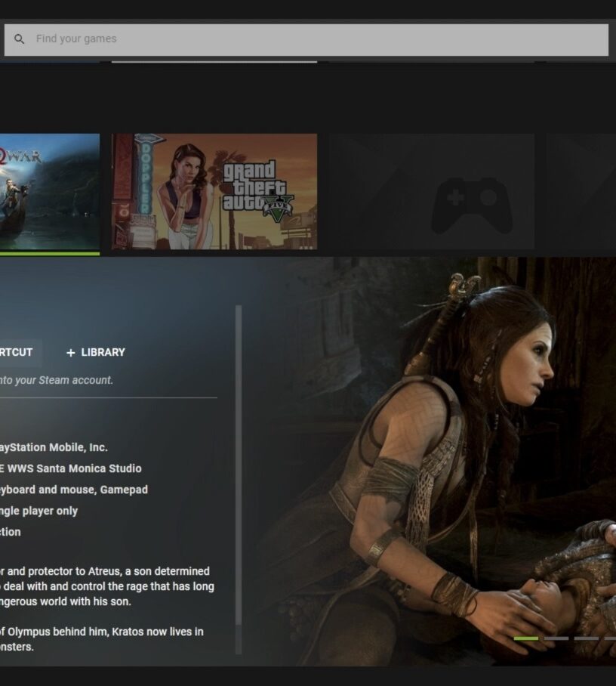This screenshot has width=616, height=686.
Task: Click the empty placeholder tile with gamepad icon
Action: [x=432, y=192]
